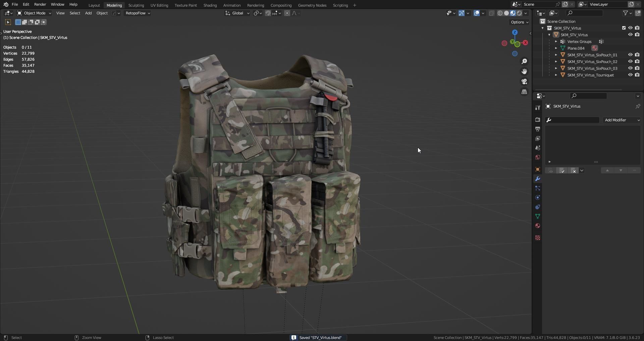Open the File menu
Screen dimensions: 644x341
point(15,4)
